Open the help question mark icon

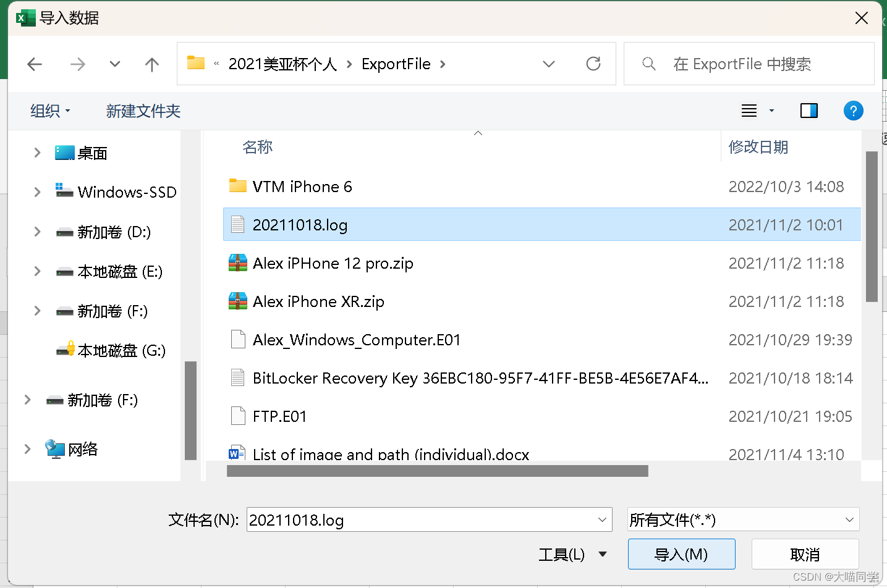click(x=853, y=111)
